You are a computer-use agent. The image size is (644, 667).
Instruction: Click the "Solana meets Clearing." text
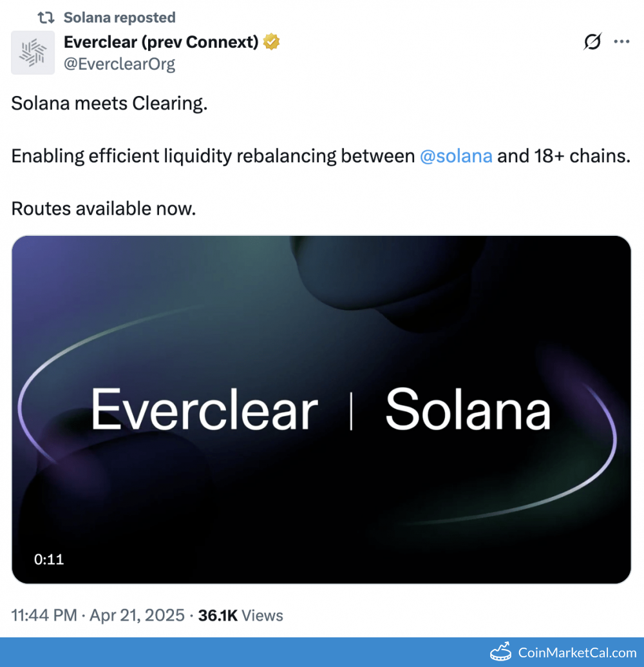pyautogui.click(x=109, y=104)
